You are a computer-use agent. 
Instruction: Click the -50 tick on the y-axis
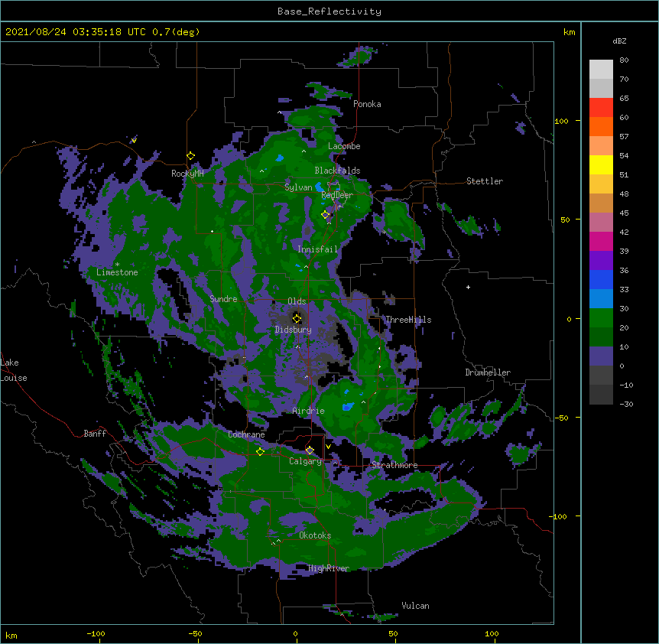[x=561, y=418]
